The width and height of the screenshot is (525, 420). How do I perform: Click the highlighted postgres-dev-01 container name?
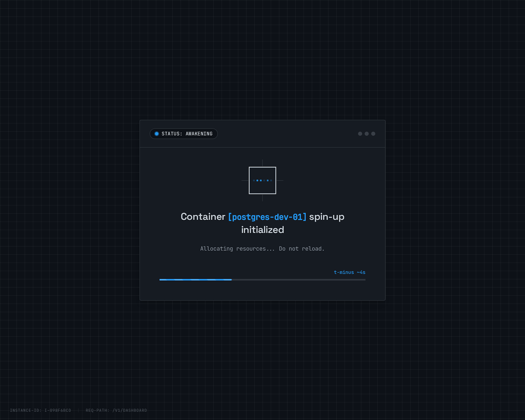267,217
